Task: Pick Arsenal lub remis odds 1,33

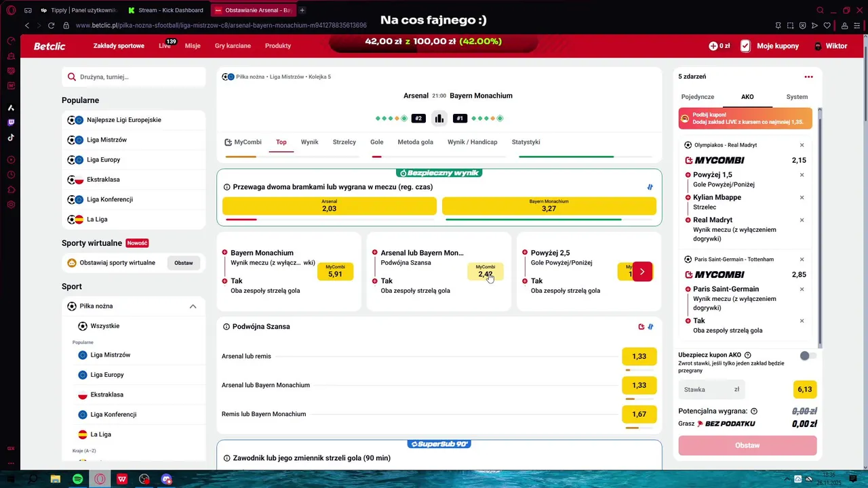Action: (639, 357)
